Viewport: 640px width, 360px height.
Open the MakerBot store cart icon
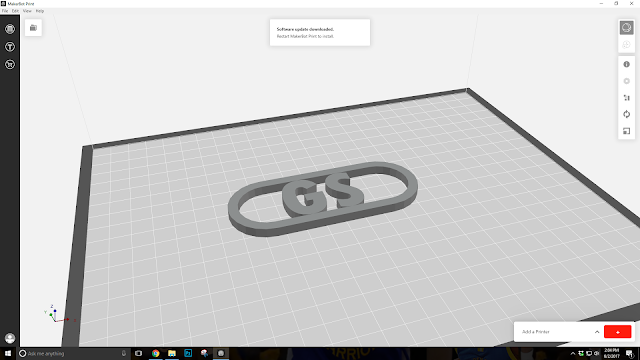coord(10,64)
